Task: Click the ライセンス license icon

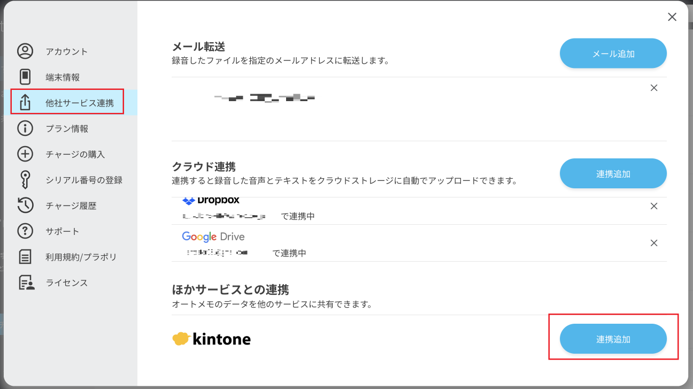Action: [27, 282]
